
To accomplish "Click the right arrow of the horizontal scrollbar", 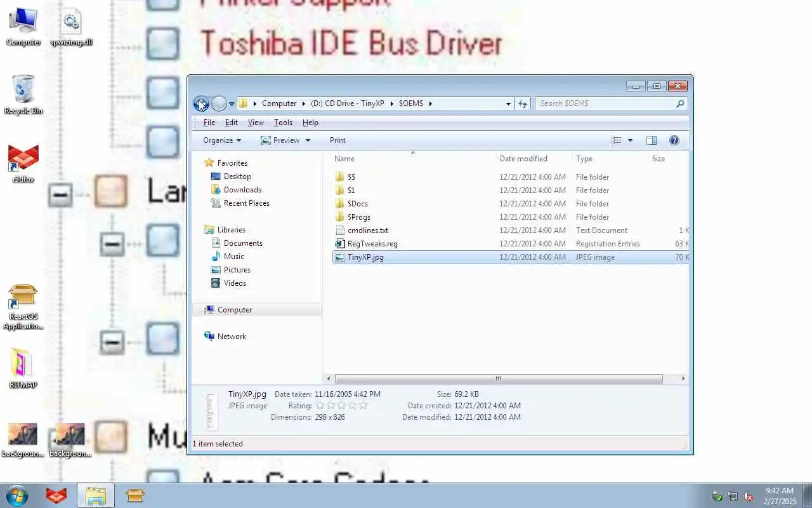I will [683, 378].
